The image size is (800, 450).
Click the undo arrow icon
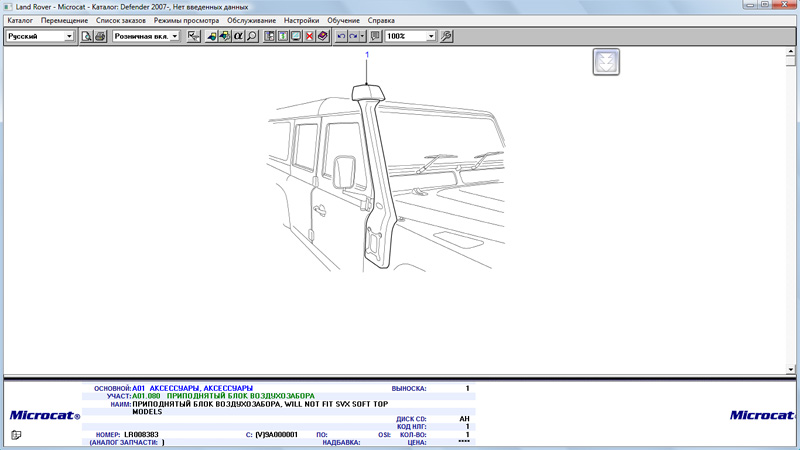tap(341, 36)
